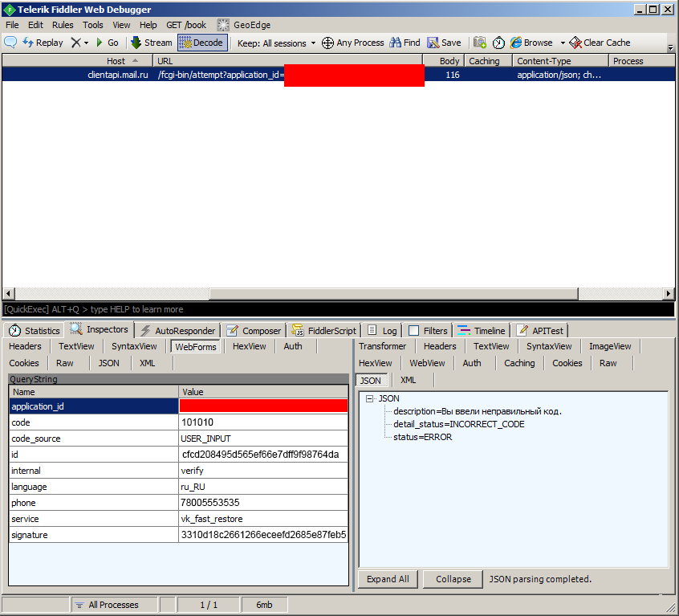Open the Log tab
The height and width of the screenshot is (616, 679).
coord(382,331)
